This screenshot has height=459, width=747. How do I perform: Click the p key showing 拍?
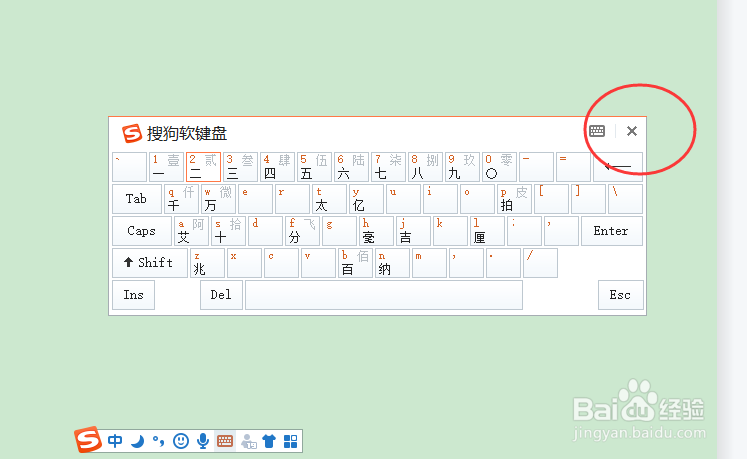pyautogui.click(x=515, y=199)
